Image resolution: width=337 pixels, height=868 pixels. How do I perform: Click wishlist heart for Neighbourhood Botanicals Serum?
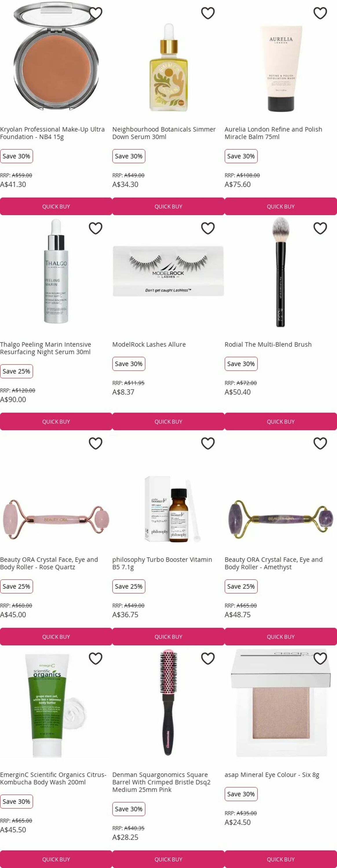pos(208,13)
